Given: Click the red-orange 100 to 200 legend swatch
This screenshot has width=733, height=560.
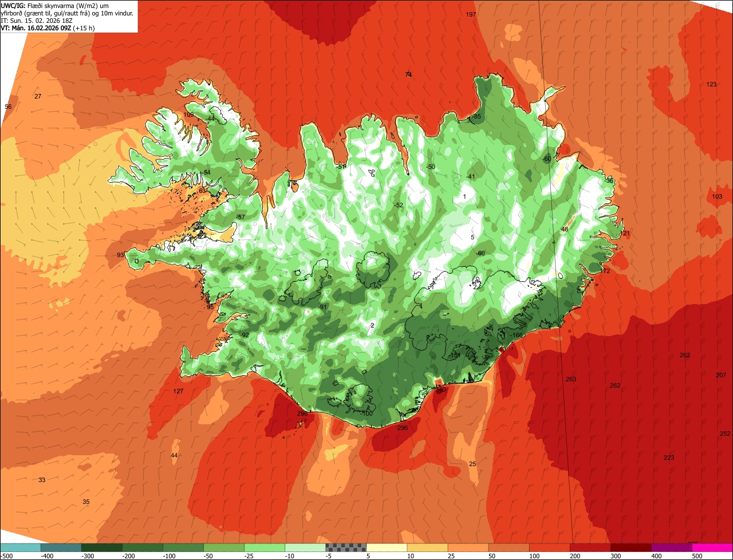Looking at the screenshot, I should [549, 547].
